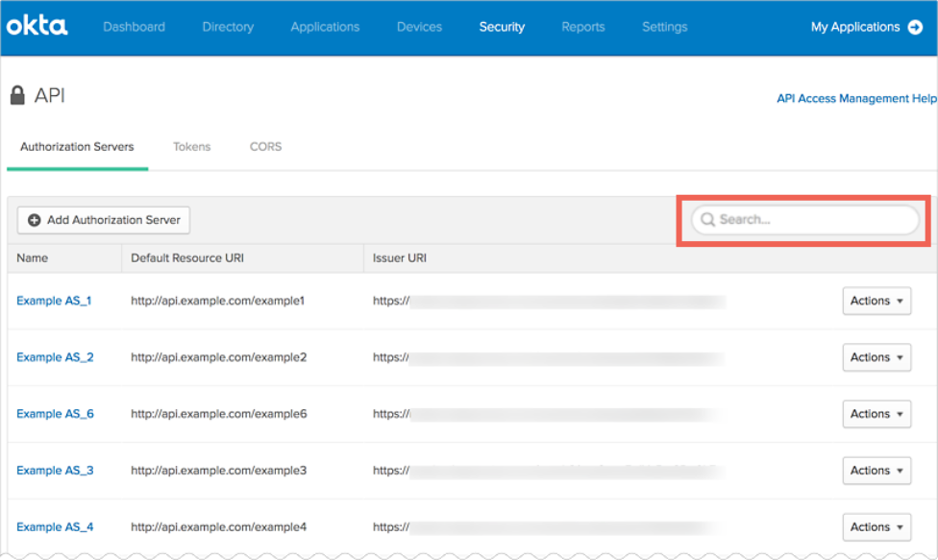Open the Settings menu
The height and width of the screenshot is (560, 938).
[x=665, y=27]
